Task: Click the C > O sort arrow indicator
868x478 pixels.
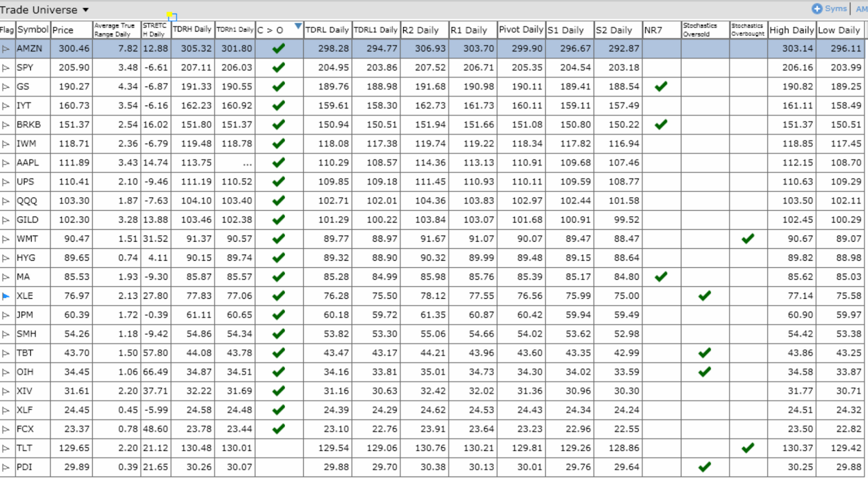Action: point(298,25)
